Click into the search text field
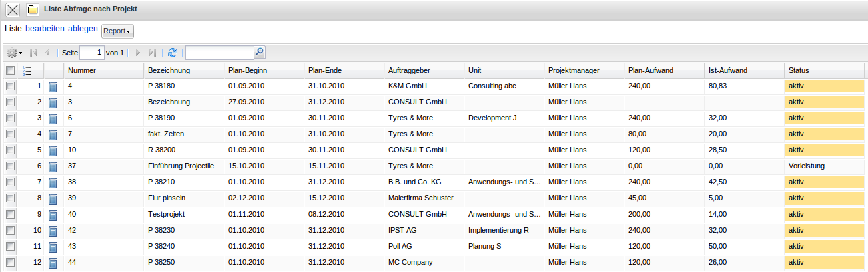Screen dimensions: 868x272 click(219, 53)
